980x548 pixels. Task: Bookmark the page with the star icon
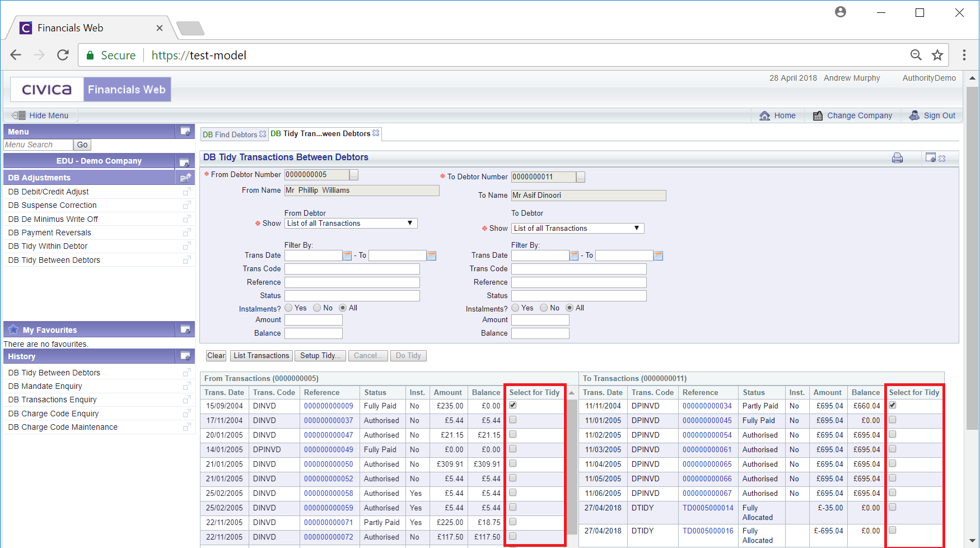(x=937, y=55)
